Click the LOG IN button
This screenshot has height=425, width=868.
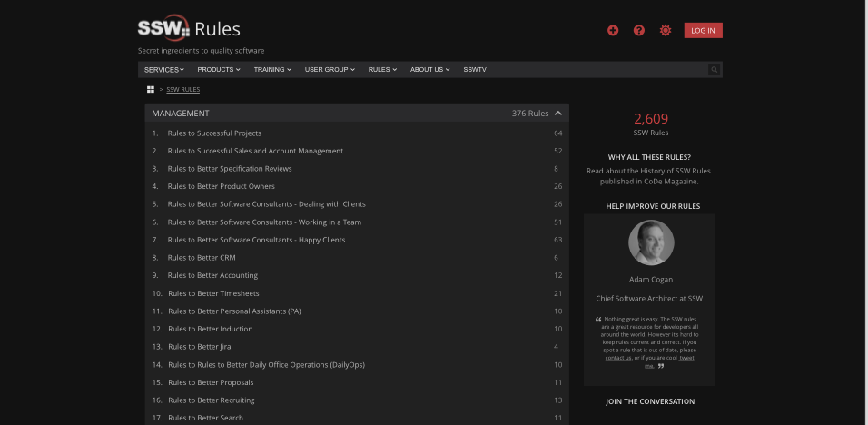tap(703, 31)
